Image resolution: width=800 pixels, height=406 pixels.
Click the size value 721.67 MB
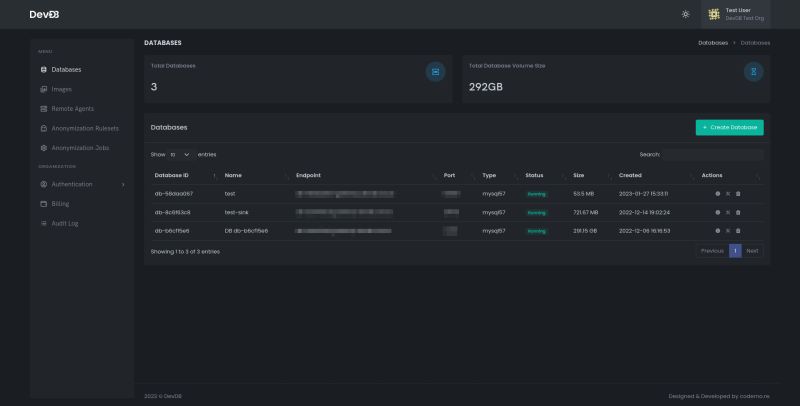[x=586, y=212]
